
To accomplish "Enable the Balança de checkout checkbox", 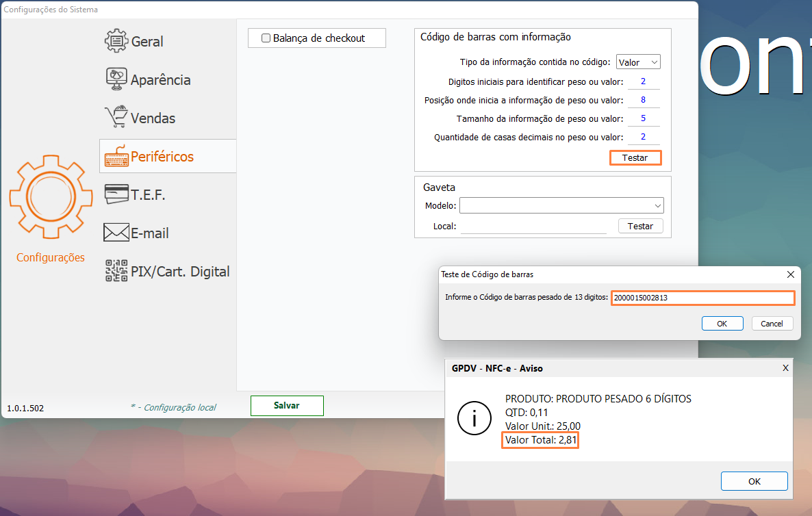I will click(266, 38).
